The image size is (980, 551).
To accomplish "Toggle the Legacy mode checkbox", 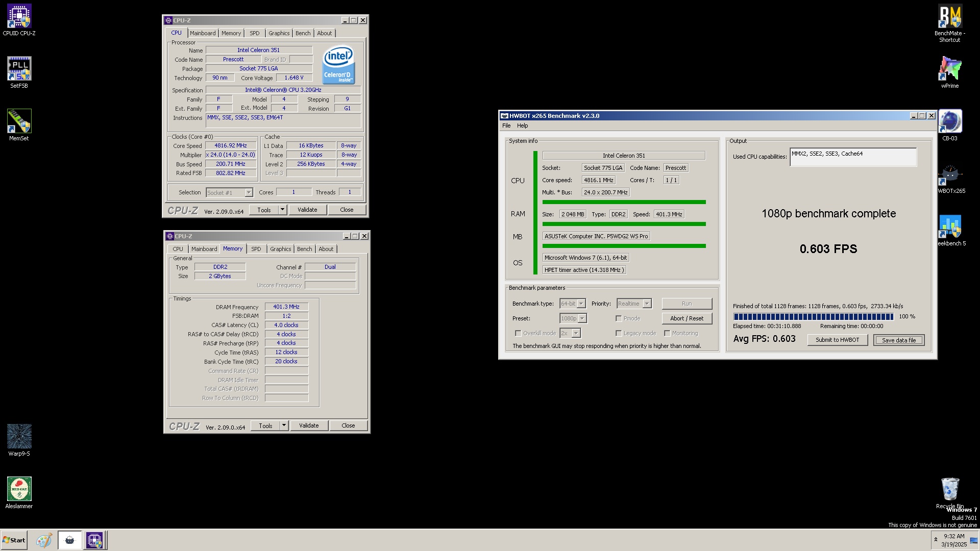I will pyautogui.click(x=619, y=333).
